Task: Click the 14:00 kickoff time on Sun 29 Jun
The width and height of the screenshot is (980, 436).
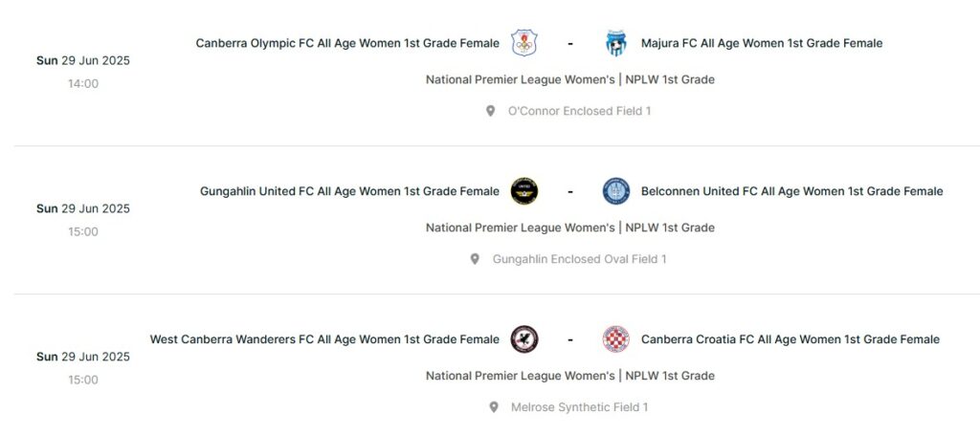Action: tap(83, 83)
